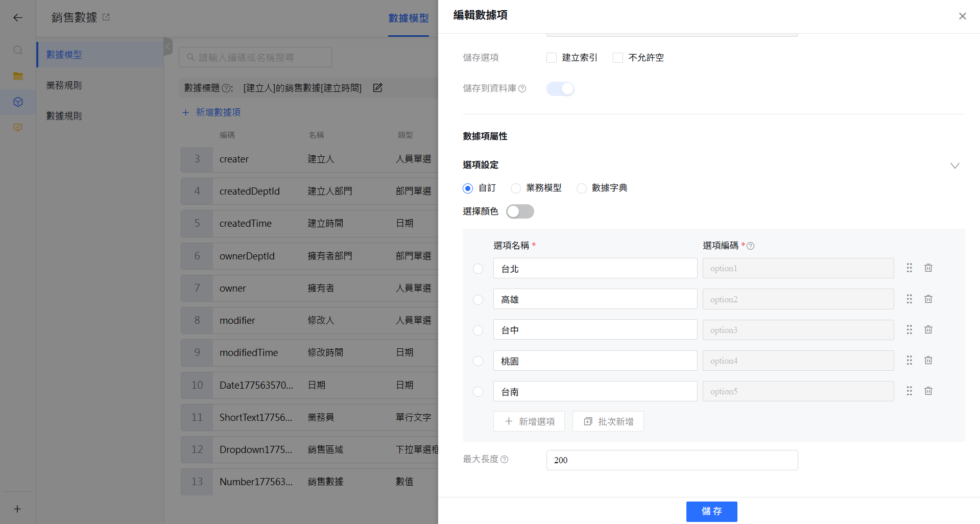Switch to the 數據模型 top tab
The image size is (980, 524).
(409, 18)
